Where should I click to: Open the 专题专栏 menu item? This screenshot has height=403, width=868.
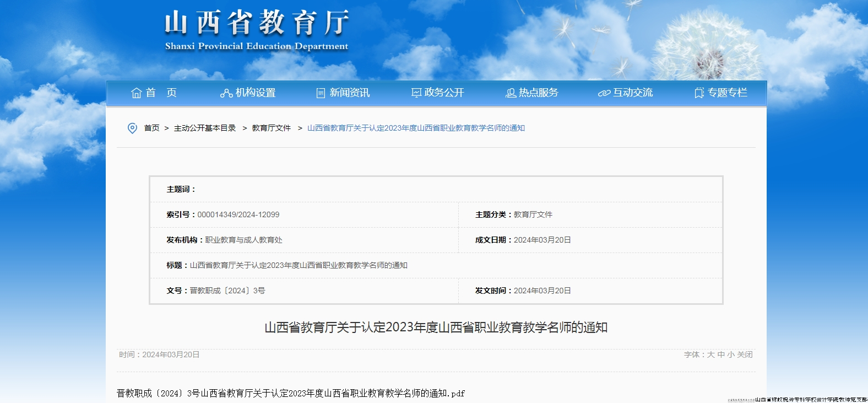[x=728, y=93]
